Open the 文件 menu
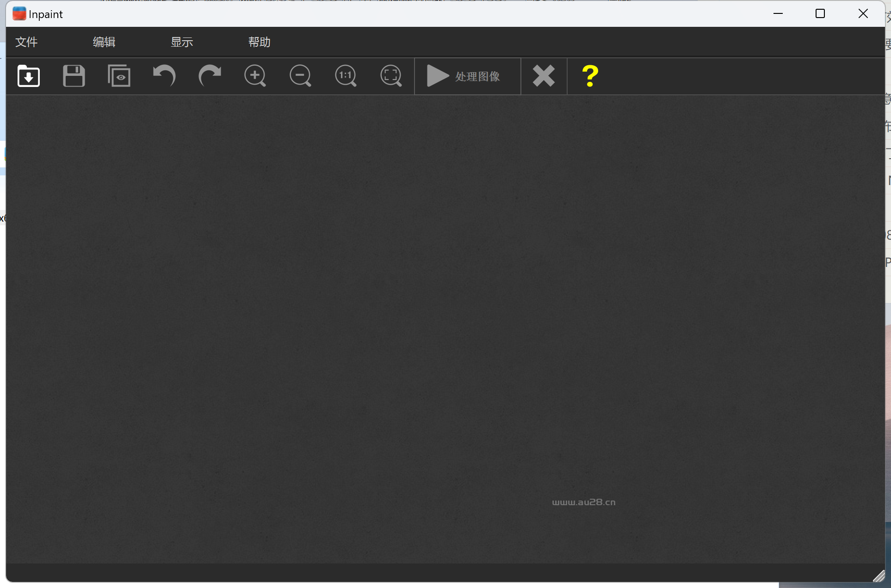Viewport: 891px width, 588px height. [x=26, y=42]
